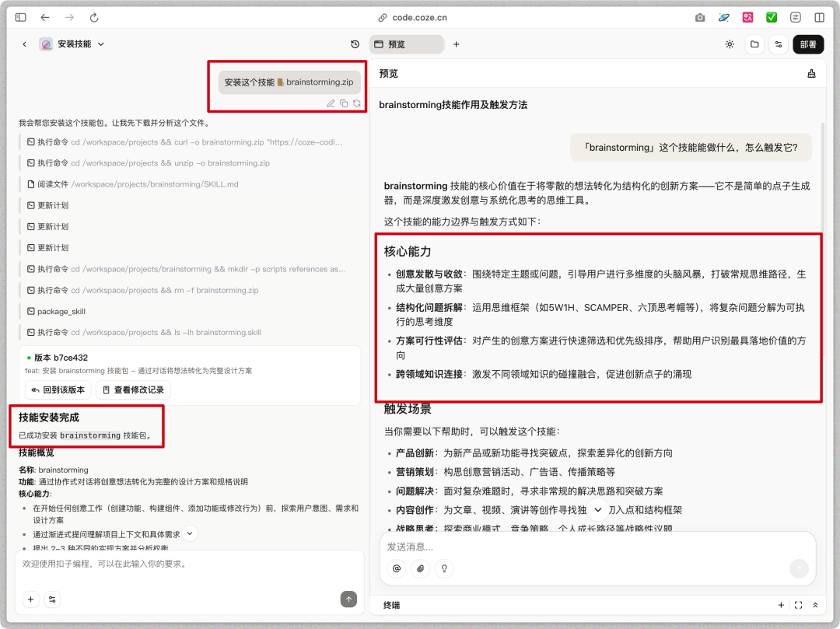Image resolution: width=840 pixels, height=629 pixels.
Task: Click the 回到该版本 button
Action: (58, 390)
